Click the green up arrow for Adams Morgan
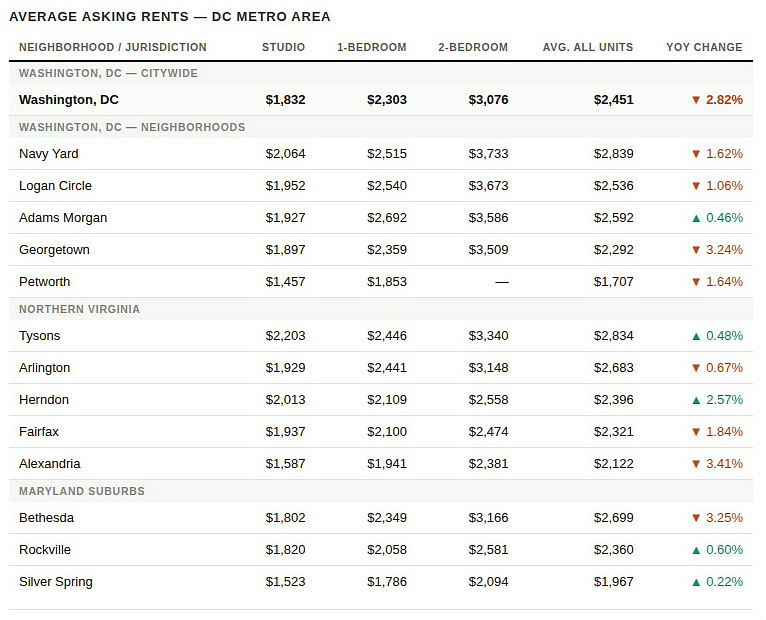766x620 pixels. coord(696,218)
